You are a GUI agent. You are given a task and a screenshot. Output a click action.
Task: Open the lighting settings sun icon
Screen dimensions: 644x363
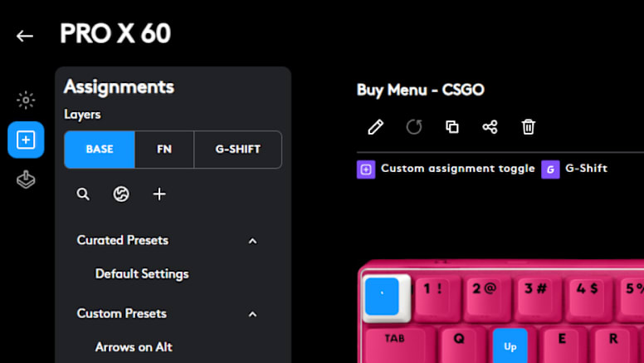[26, 100]
